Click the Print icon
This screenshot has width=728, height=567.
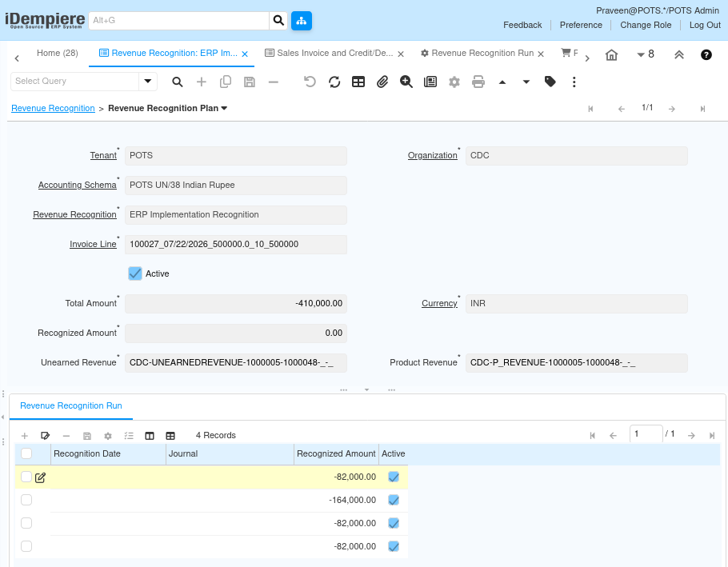pyautogui.click(x=478, y=82)
